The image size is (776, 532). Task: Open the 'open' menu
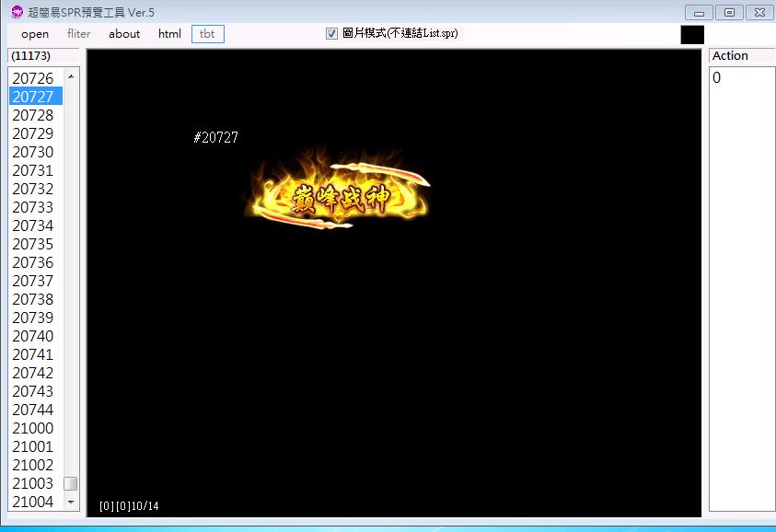click(35, 34)
